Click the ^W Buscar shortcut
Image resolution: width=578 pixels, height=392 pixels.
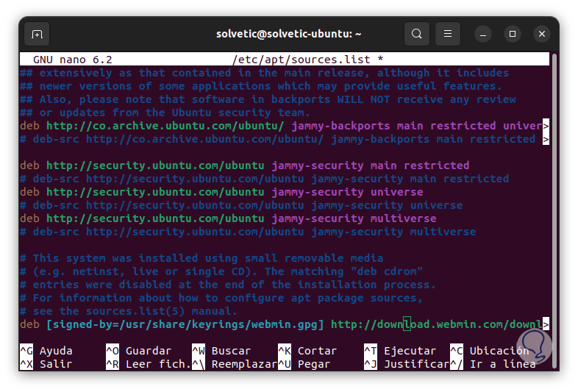[221, 351]
